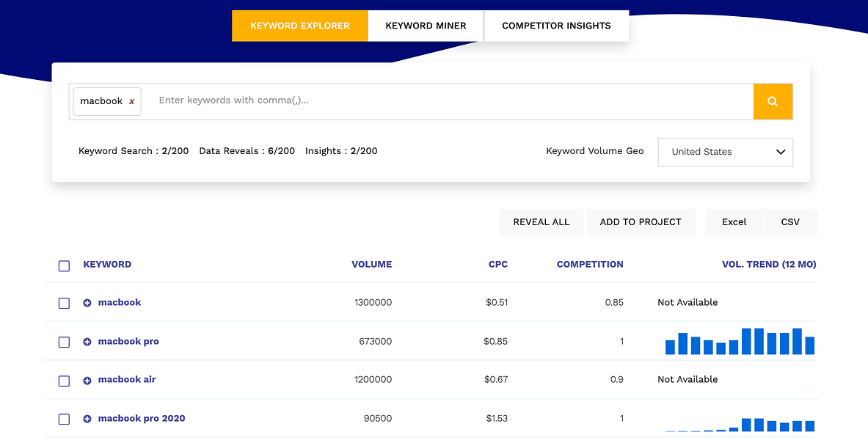Export results with the Excel button
The height and width of the screenshot is (440, 868).
(x=734, y=222)
